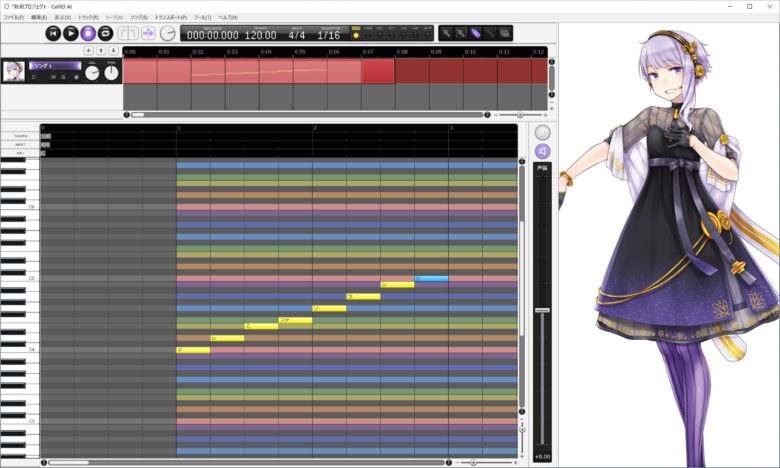Click the +0.00 fader value

[542, 457]
